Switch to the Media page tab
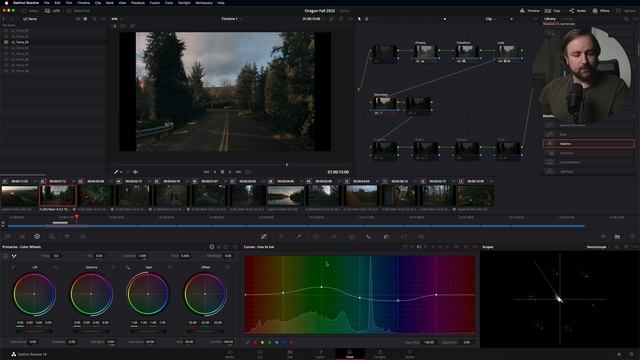Image resolution: width=640 pixels, height=360 pixels. pyautogui.click(x=230, y=354)
